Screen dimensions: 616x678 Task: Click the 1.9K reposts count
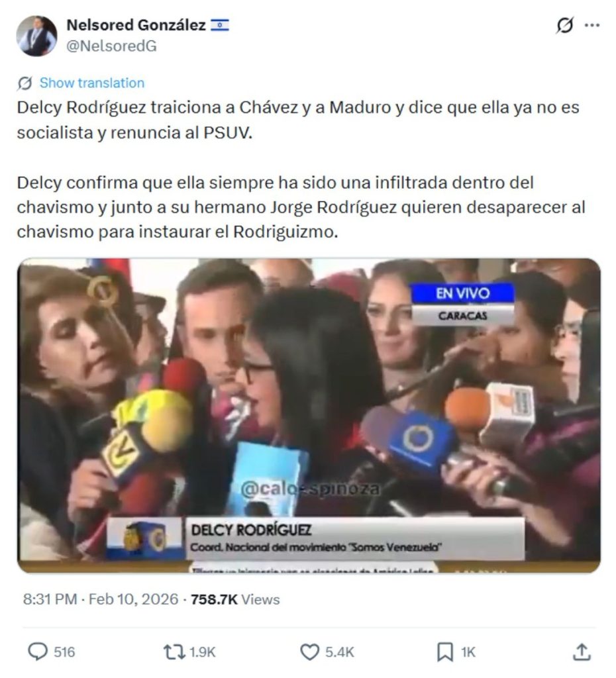click(x=203, y=652)
